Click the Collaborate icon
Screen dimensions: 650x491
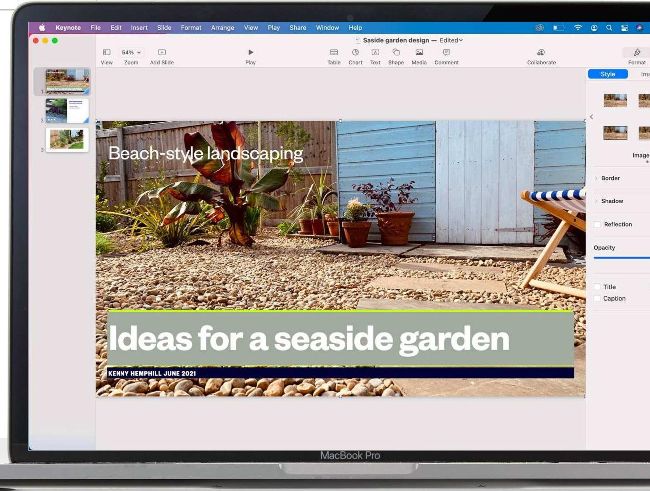[x=541, y=52]
